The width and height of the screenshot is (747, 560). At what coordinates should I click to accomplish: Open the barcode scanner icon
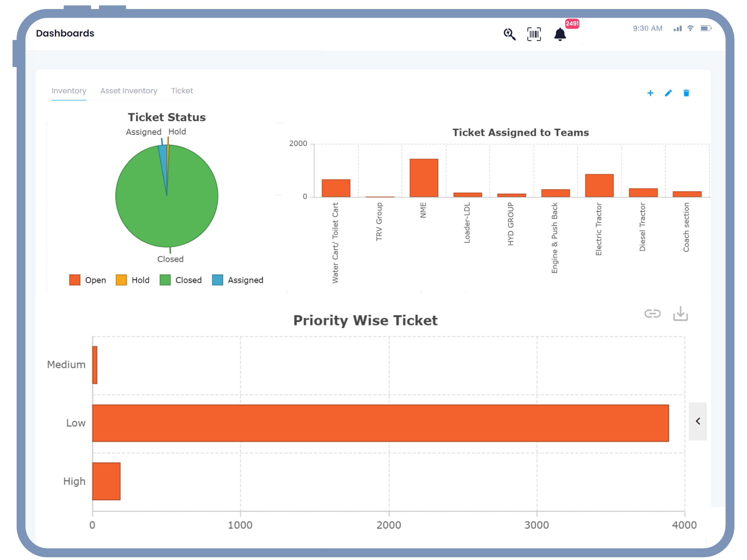pyautogui.click(x=534, y=34)
